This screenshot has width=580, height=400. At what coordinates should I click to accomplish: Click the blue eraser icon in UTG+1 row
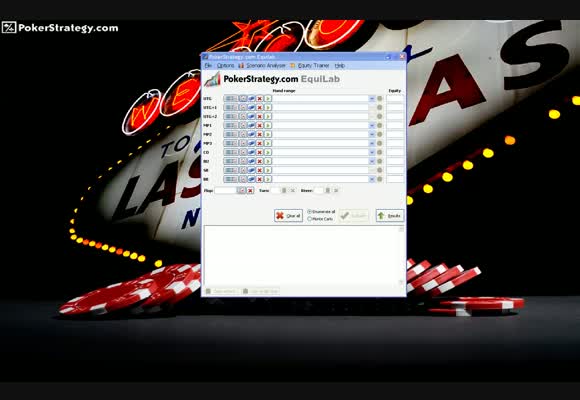[251, 107]
